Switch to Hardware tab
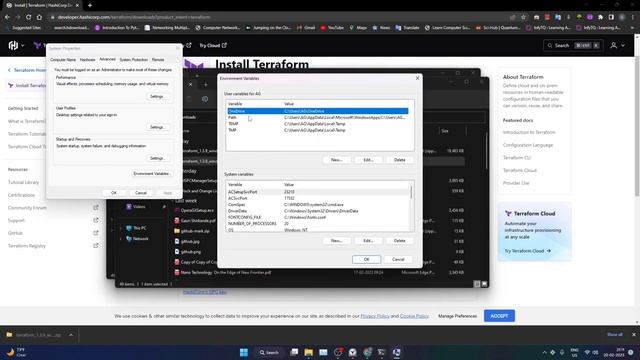The height and width of the screenshot is (360, 640). [x=87, y=60]
